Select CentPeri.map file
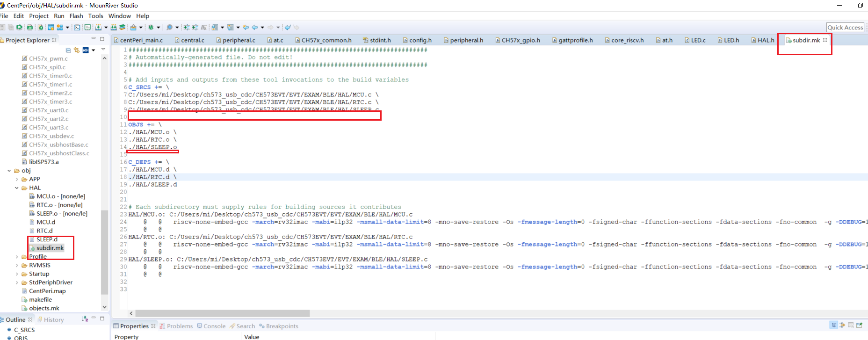Screen dimensions: 868x340 47,291
